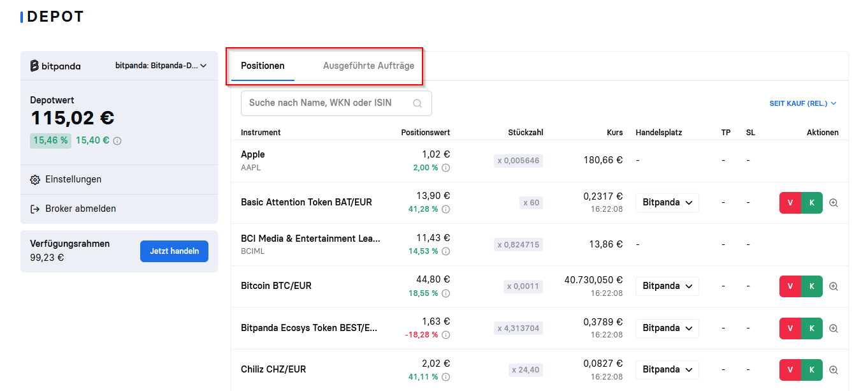
Task: Open Handelsplatz dropdown for Bitcoin BTC/EUR
Action: click(x=667, y=286)
